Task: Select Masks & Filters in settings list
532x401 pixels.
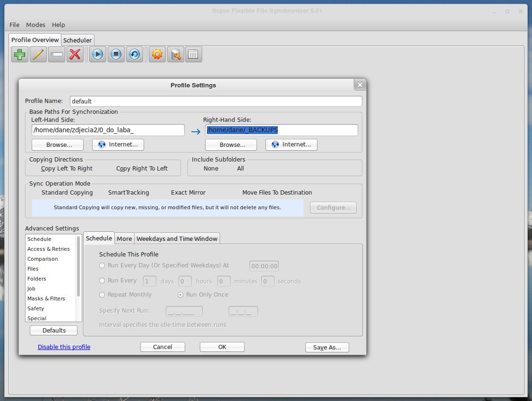Action: (x=51, y=299)
